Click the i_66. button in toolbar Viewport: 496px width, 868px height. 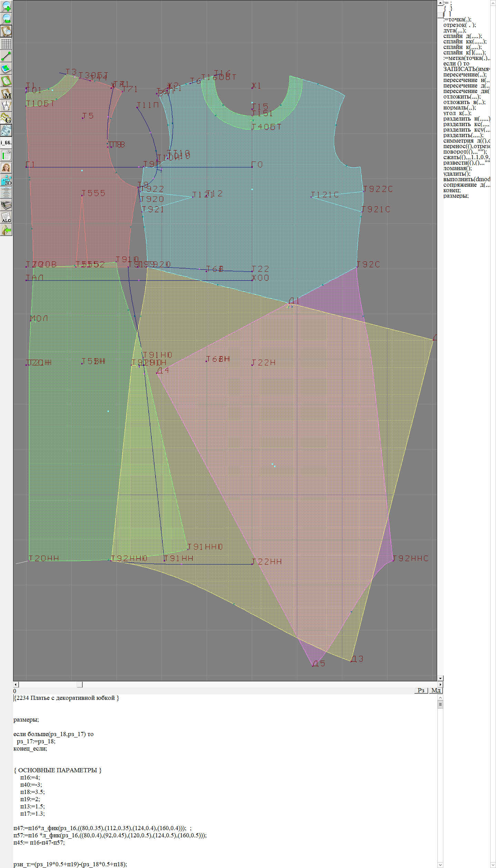6,143
